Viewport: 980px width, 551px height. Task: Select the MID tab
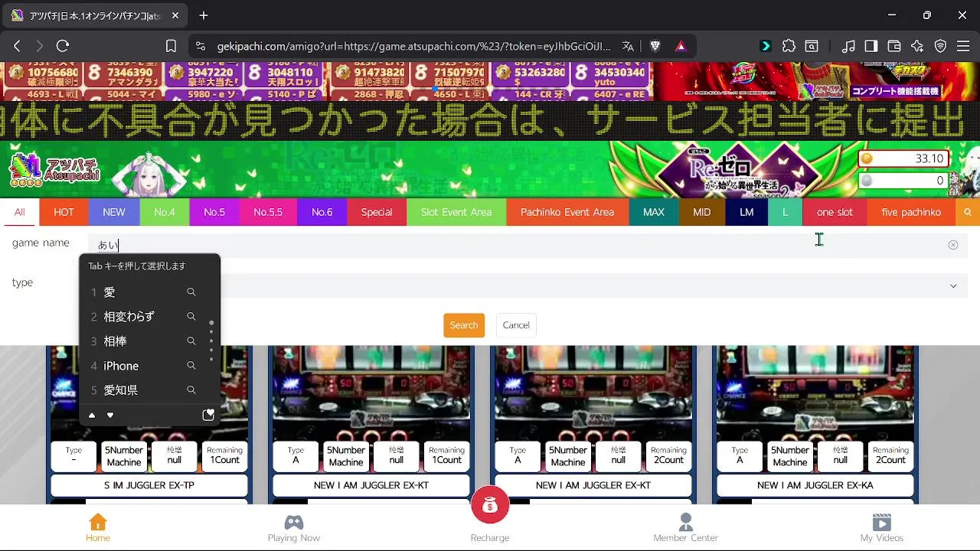(702, 212)
